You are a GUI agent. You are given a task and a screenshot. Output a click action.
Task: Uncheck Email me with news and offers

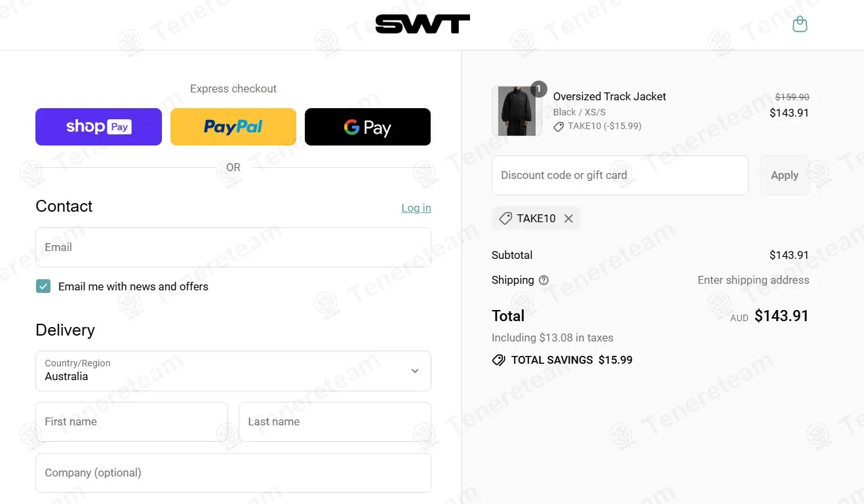[43, 286]
